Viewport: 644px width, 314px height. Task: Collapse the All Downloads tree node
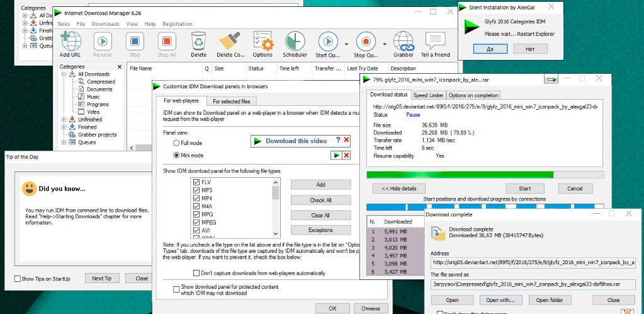point(64,74)
